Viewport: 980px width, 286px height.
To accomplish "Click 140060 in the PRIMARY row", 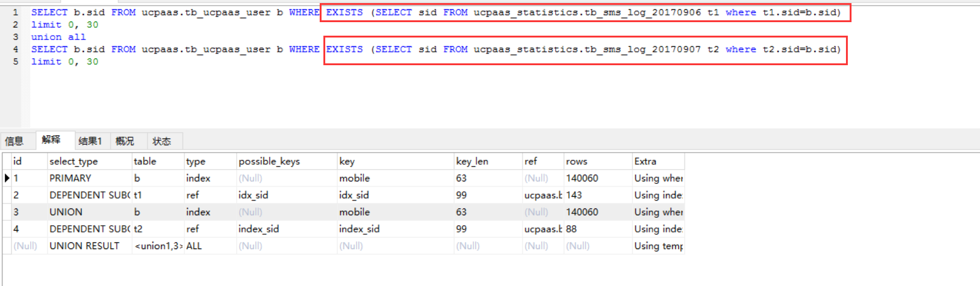I will [x=598, y=178].
